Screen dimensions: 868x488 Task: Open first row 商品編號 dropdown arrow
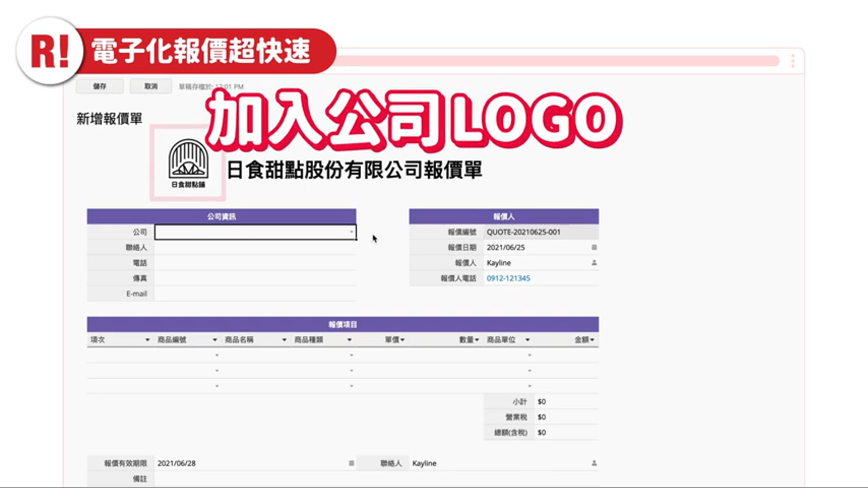pos(217,356)
